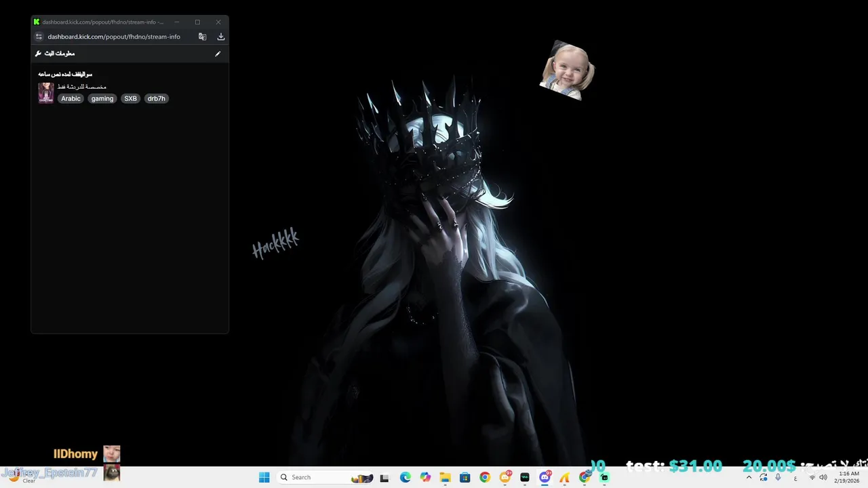
Task: Open File Explorer from the taskbar
Action: point(445,477)
